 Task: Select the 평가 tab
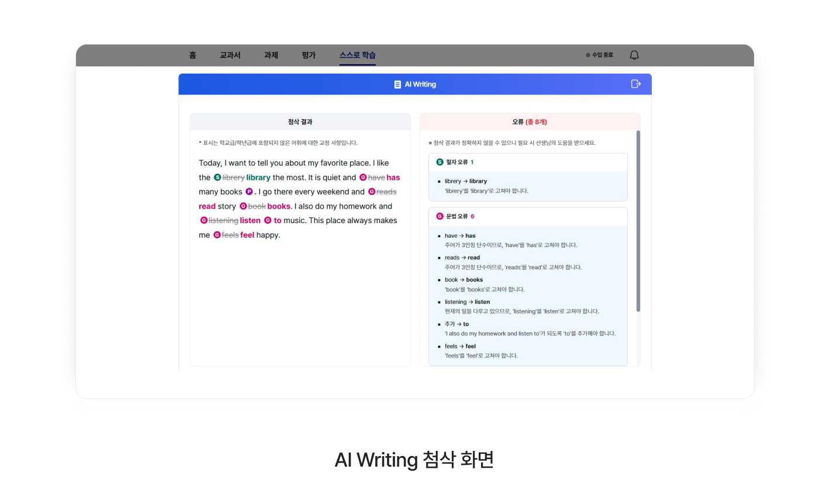(309, 55)
